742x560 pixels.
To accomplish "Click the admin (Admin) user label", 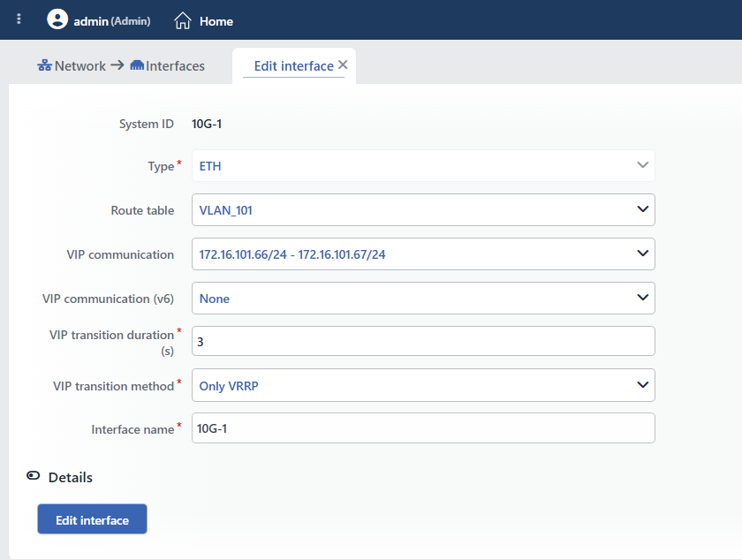I will click(112, 21).
